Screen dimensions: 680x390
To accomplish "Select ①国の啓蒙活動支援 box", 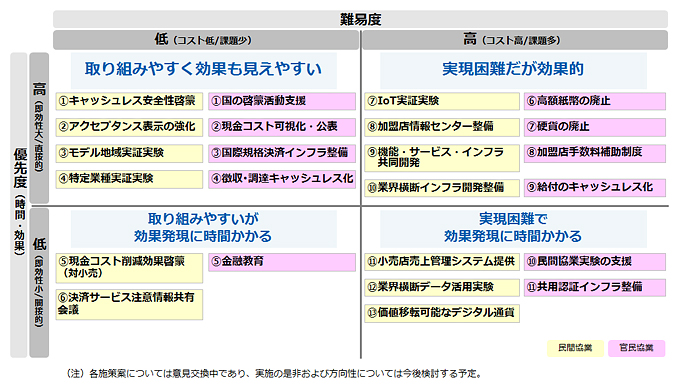I will [282, 101].
